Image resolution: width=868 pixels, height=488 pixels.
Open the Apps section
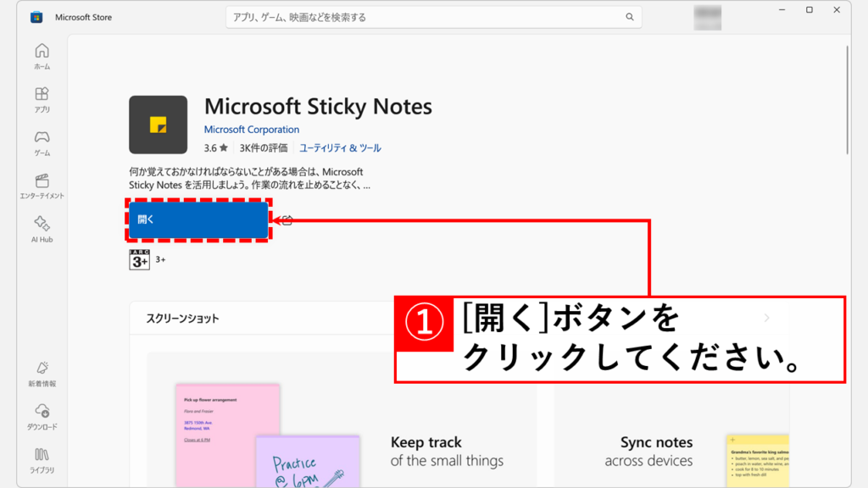pyautogui.click(x=42, y=100)
